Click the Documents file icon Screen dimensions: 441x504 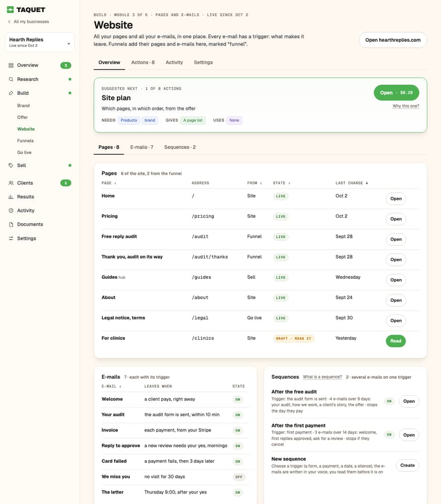[11, 224]
